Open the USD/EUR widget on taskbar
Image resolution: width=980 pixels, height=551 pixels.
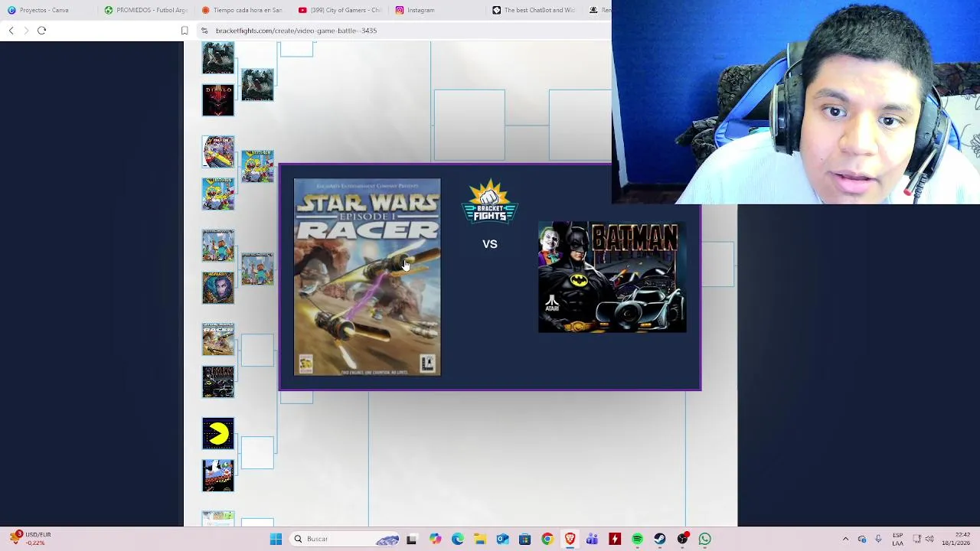29,539
